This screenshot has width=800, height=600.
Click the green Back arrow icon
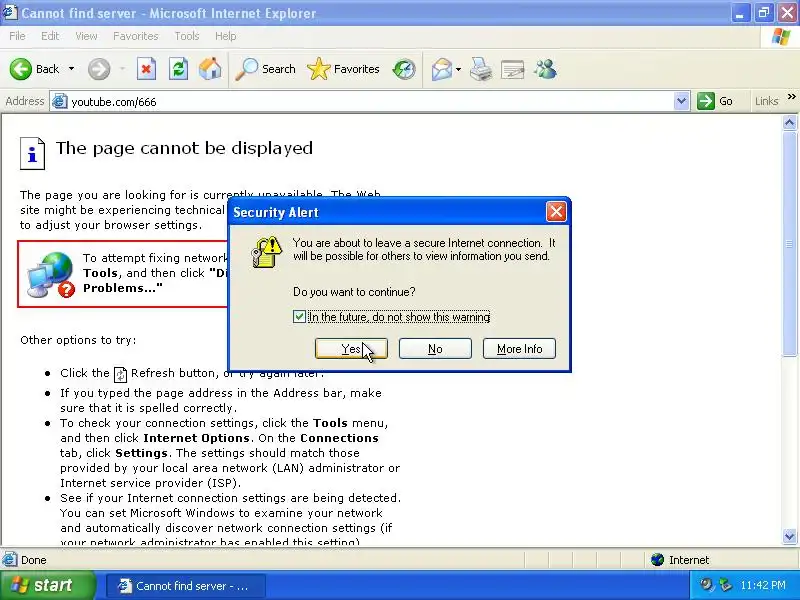[21, 69]
